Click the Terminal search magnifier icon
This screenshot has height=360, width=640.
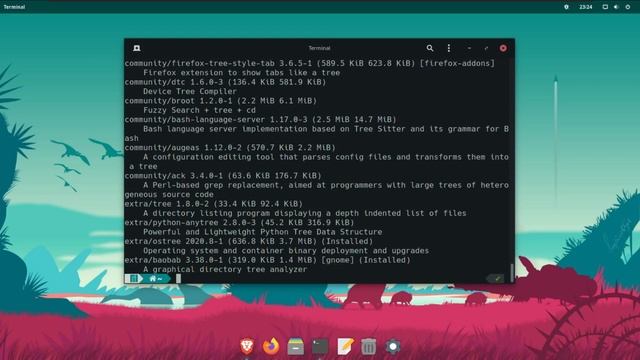pos(430,48)
